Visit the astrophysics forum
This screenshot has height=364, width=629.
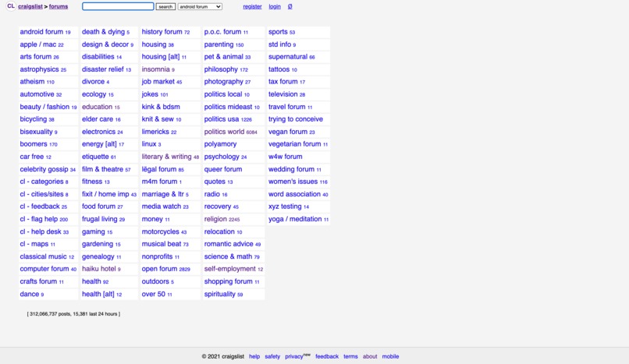coord(39,69)
